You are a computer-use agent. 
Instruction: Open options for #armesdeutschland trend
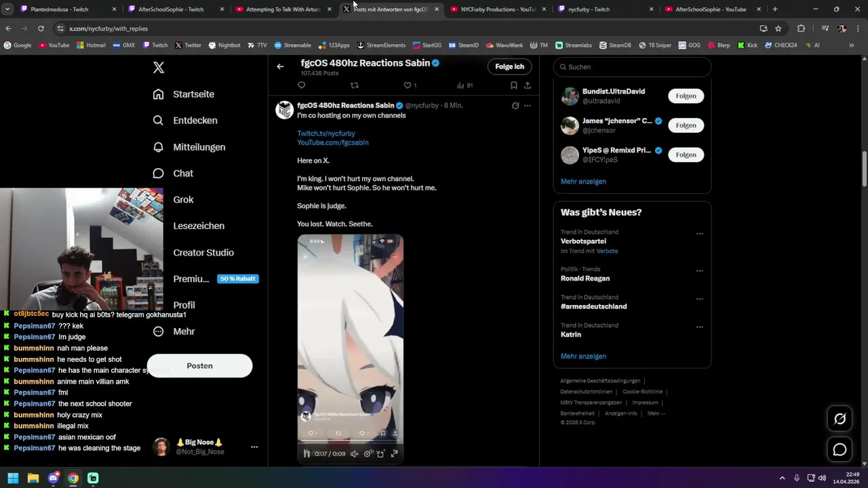pos(699,299)
